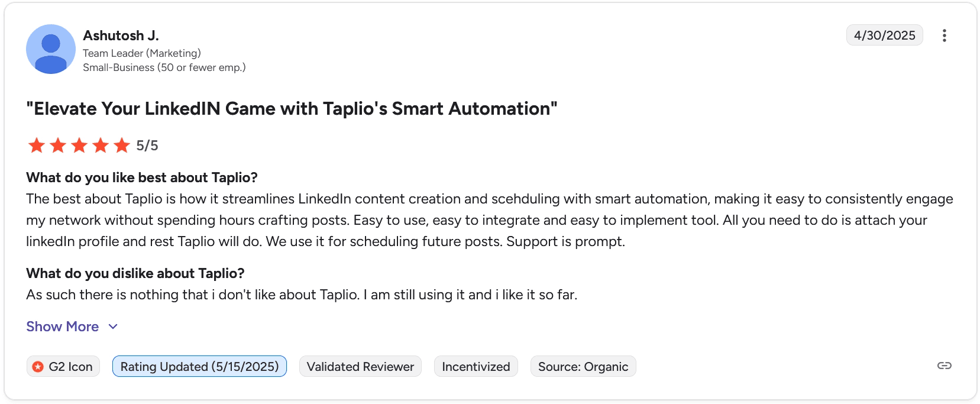The width and height of the screenshot is (980, 404).
Task: Click the 5/5 rating score text
Action: pos(147,146)
